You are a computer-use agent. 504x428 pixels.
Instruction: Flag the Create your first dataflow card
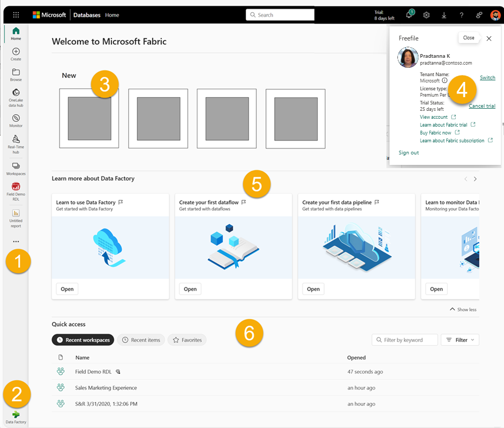[x=244, y=202]
